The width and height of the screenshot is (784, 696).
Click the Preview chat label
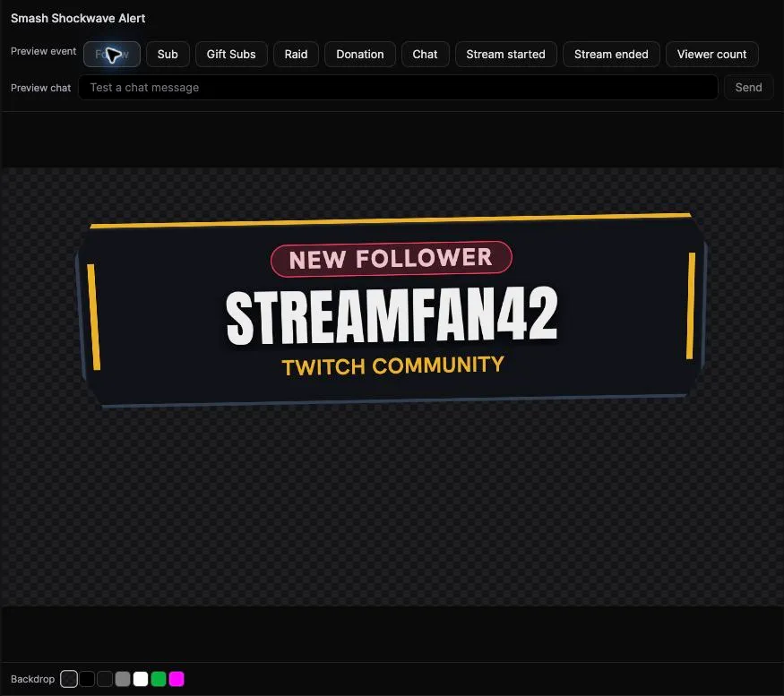(x=41, y=88)
